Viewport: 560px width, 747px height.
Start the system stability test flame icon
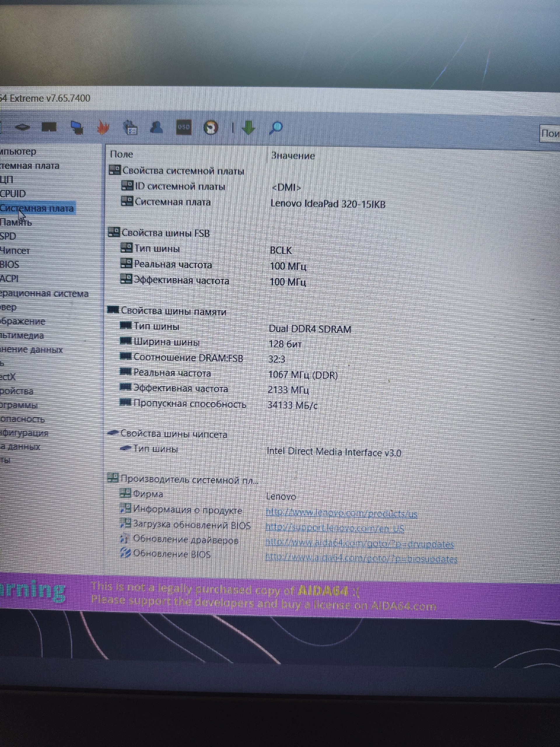[103, 128]
